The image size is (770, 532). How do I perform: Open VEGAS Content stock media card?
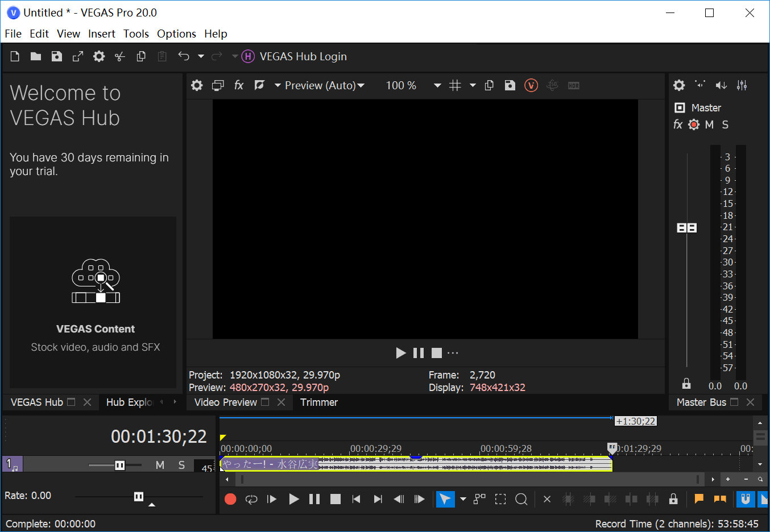pyautogui.click(x=93, y=302)
